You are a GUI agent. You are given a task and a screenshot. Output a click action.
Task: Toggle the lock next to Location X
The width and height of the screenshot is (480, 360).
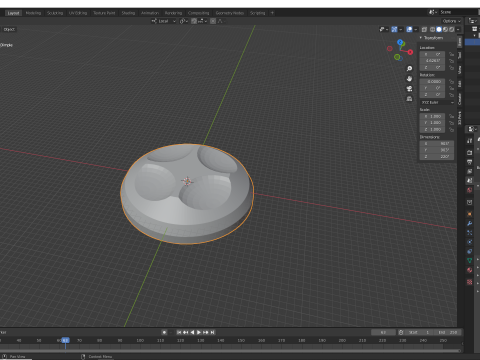click(451, 54)
